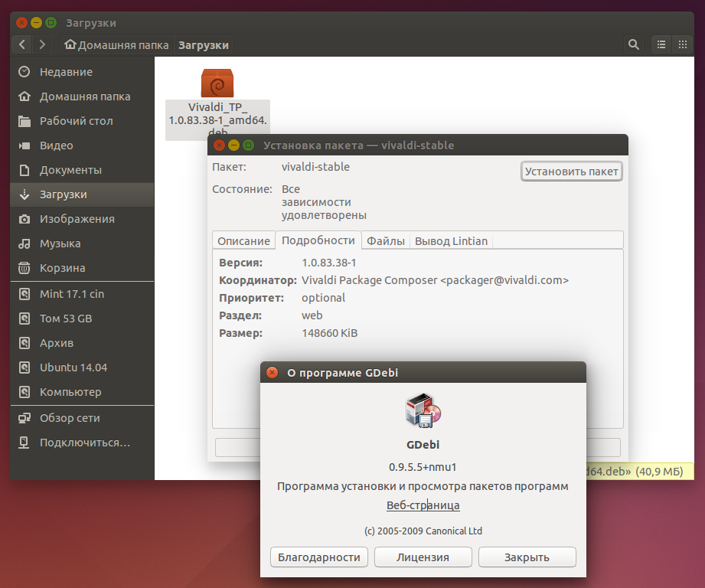Maximize the Установка пакета window
Image resolution: width=705 pixels, height=588 pixels.
[x=248, y=145]
